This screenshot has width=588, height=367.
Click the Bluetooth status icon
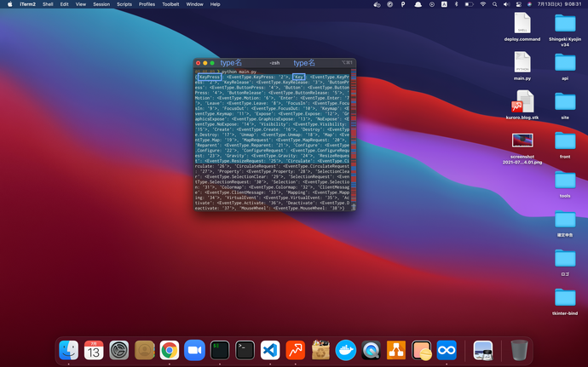(457, 4)
